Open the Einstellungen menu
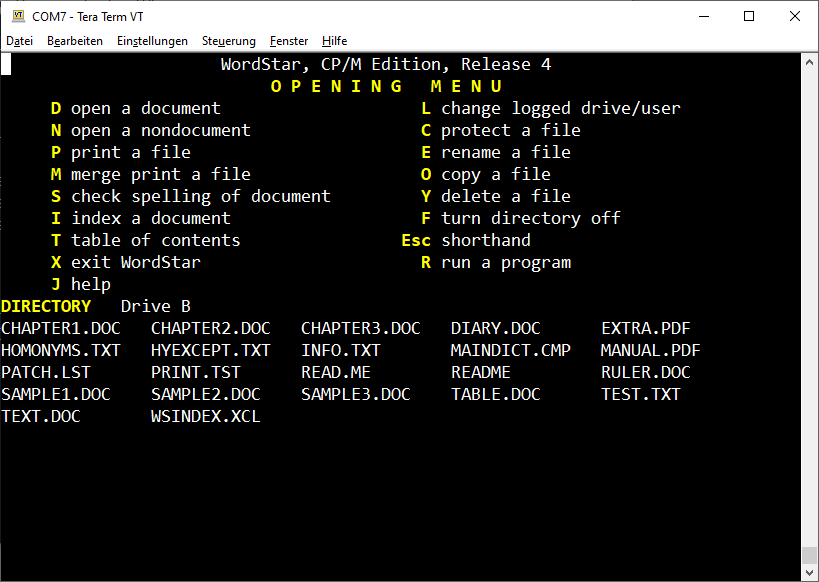The width and height of the screenshot is (819, 582). [x=152, y=41]
